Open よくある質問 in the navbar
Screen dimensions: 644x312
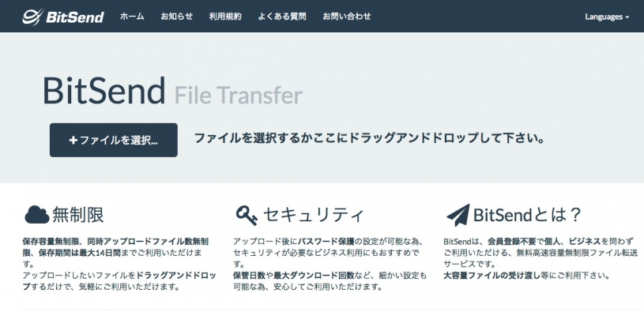tap(282, 17)
